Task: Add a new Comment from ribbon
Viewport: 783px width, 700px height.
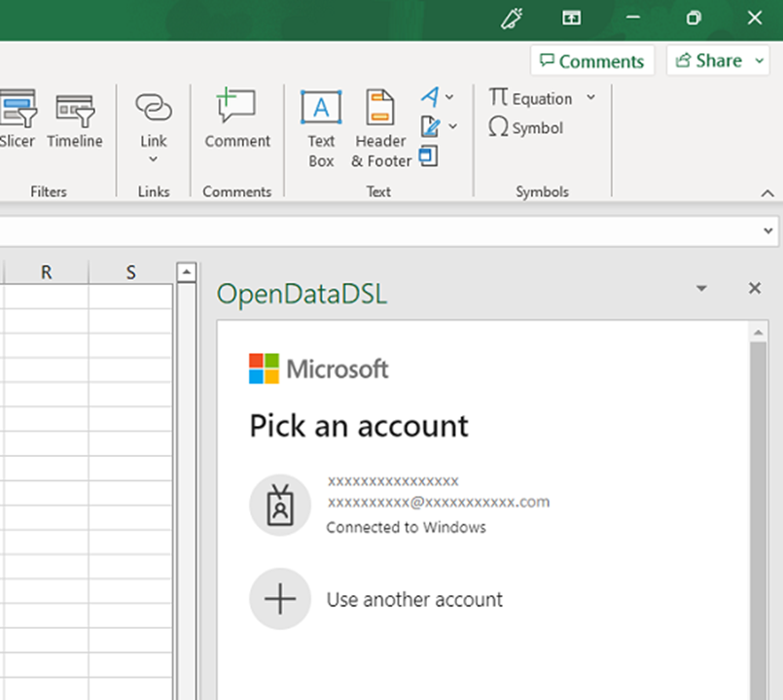Action: tap(237, 119)
